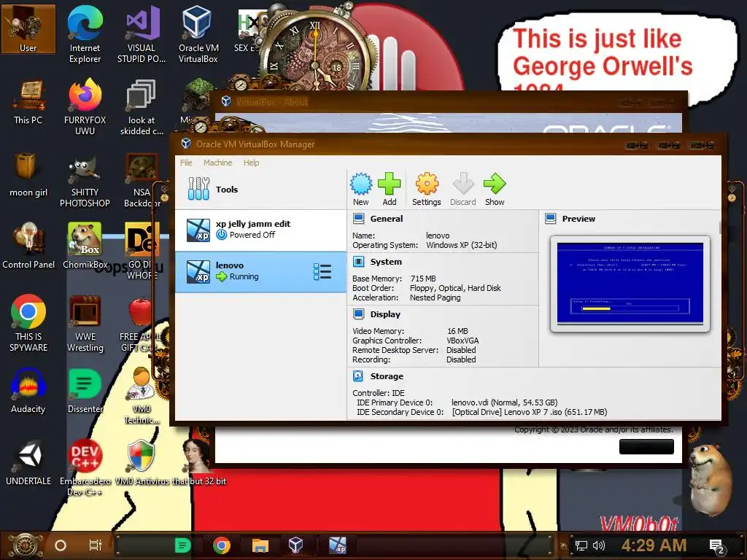
Task: Click the Storage section header
Action: pos(387,376)
